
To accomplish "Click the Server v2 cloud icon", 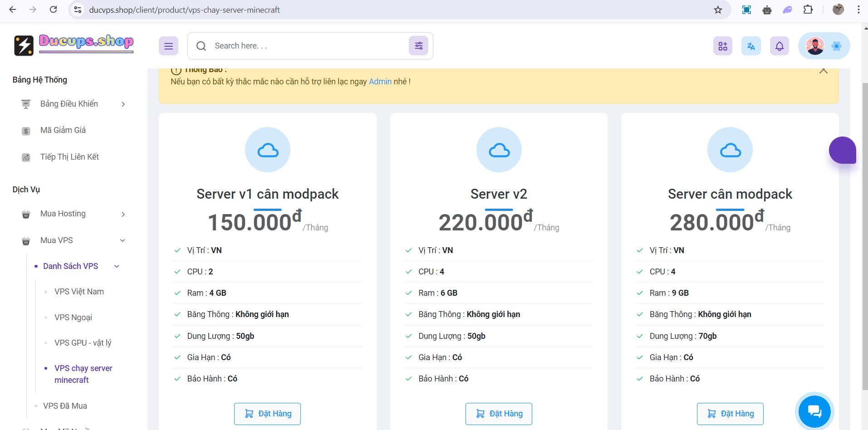I will click(499, 150).
